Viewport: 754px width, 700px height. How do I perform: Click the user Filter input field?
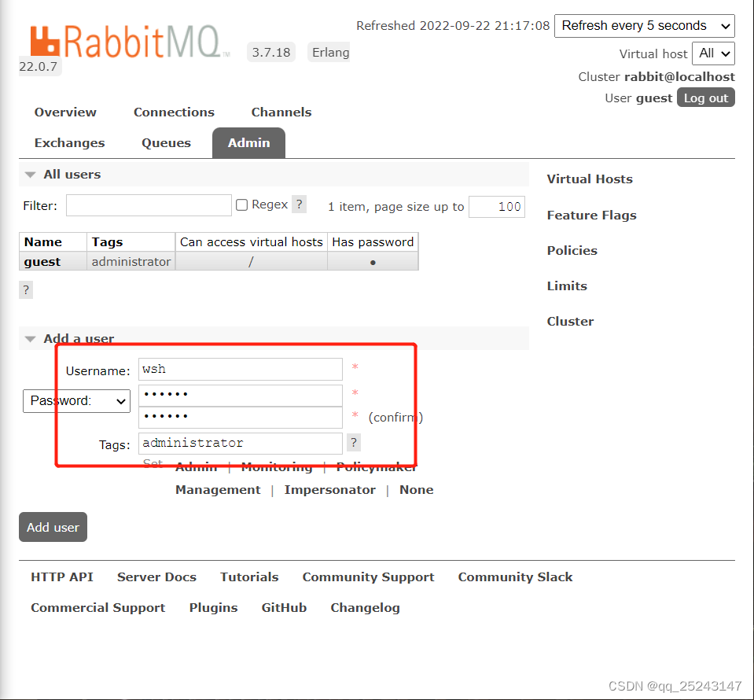[148, 204]
